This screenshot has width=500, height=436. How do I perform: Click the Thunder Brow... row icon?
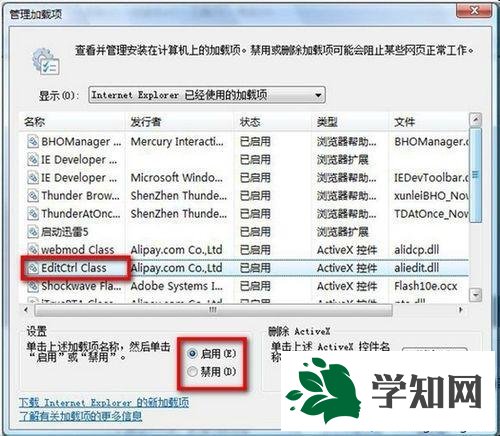33,196
